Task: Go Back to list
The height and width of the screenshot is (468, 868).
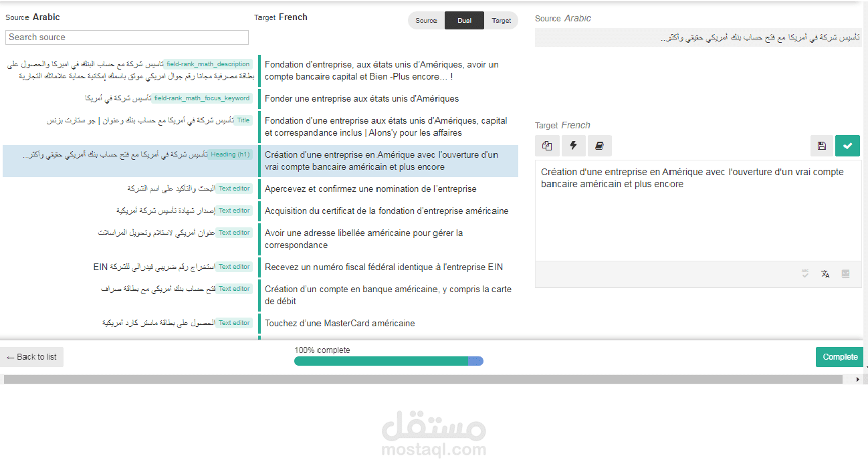Action: pyautogui.click(x=31, y=357)
